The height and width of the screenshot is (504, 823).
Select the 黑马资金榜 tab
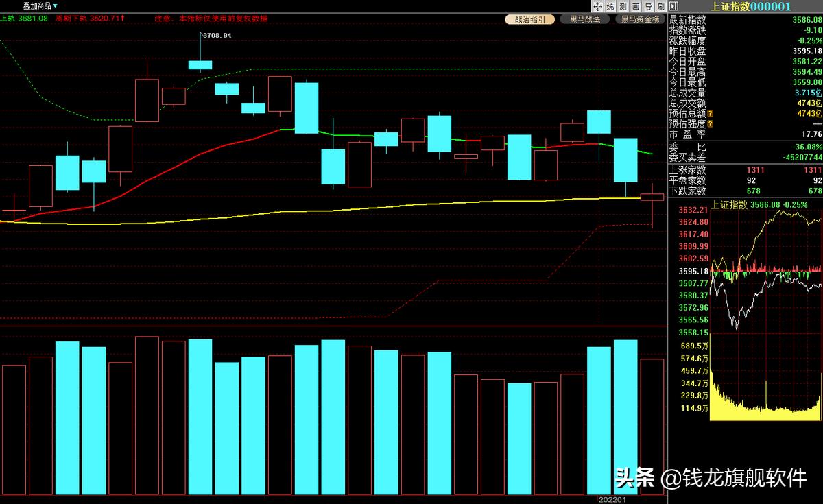[x=640, y=19]
